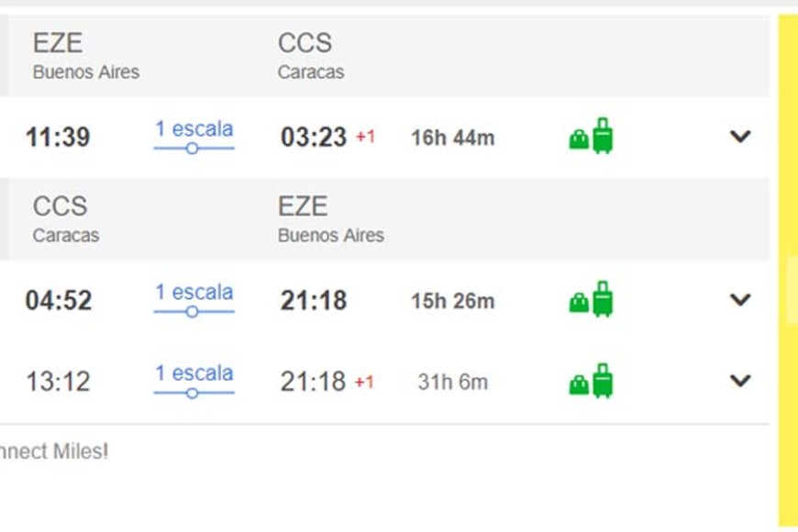798x532 pixels.
Task: Select the 13:12 return flight time
Action: coord(58,382)
